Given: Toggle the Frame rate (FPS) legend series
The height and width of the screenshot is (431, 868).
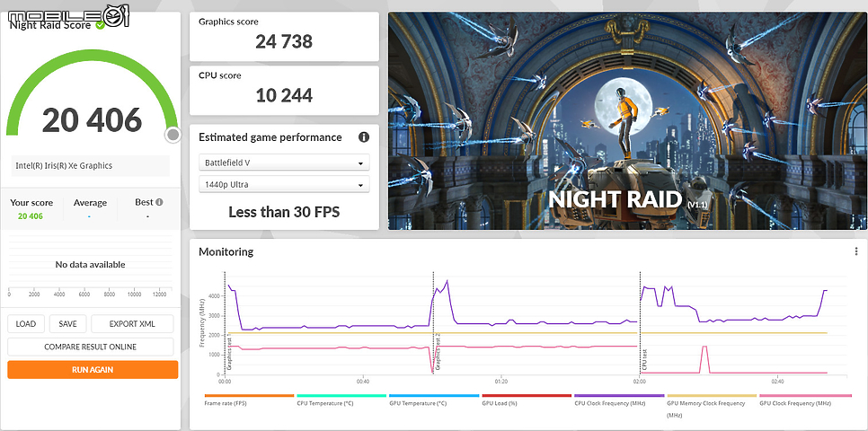Looking at the screenshot, I should click(249, 400).
